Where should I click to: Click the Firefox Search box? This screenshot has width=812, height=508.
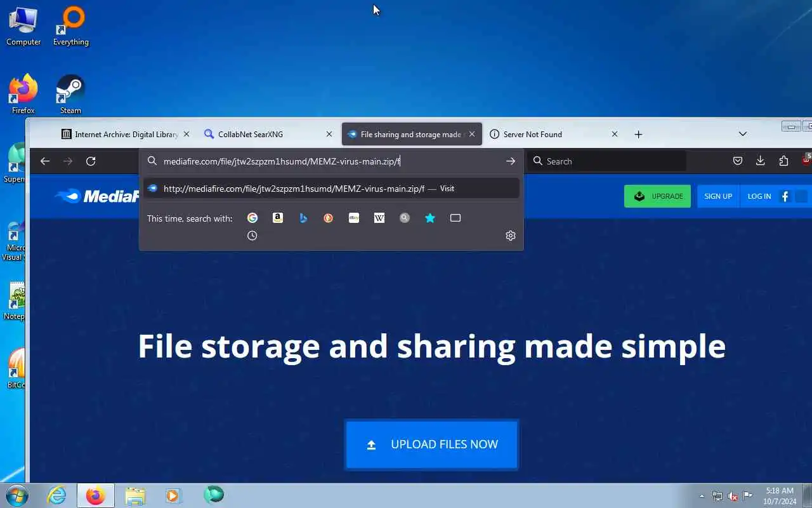click(x=608, y=161)
